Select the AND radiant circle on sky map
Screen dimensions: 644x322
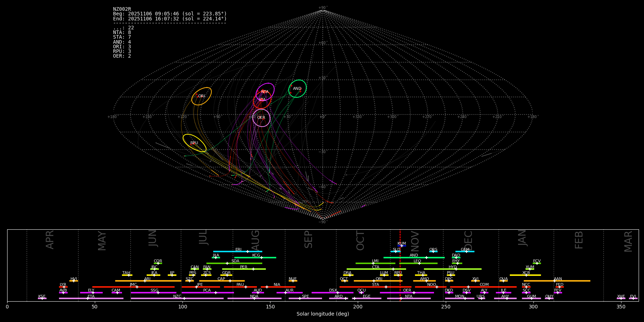tap(297, 89)
